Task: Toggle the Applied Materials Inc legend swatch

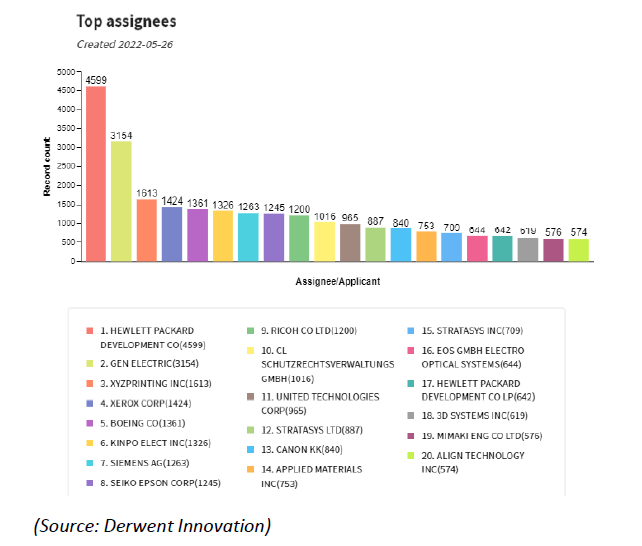Action: (x=251, y=469)
